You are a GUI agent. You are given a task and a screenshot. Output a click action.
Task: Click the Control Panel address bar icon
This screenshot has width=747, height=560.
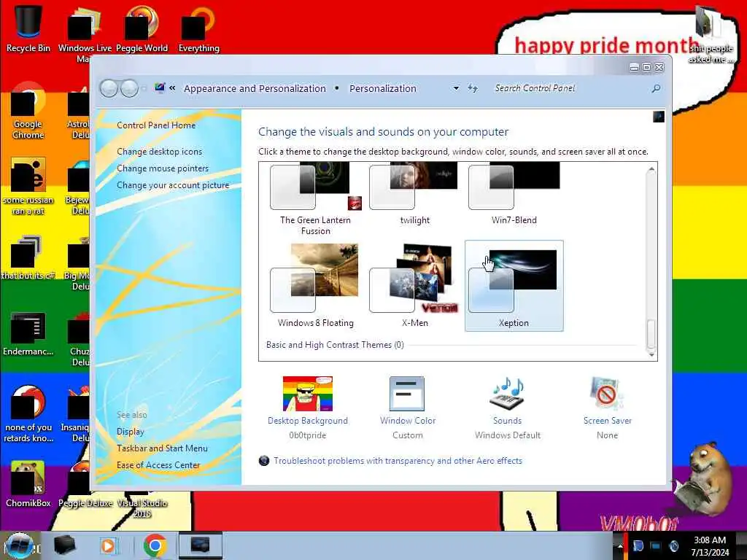click(x=160, y=87)
